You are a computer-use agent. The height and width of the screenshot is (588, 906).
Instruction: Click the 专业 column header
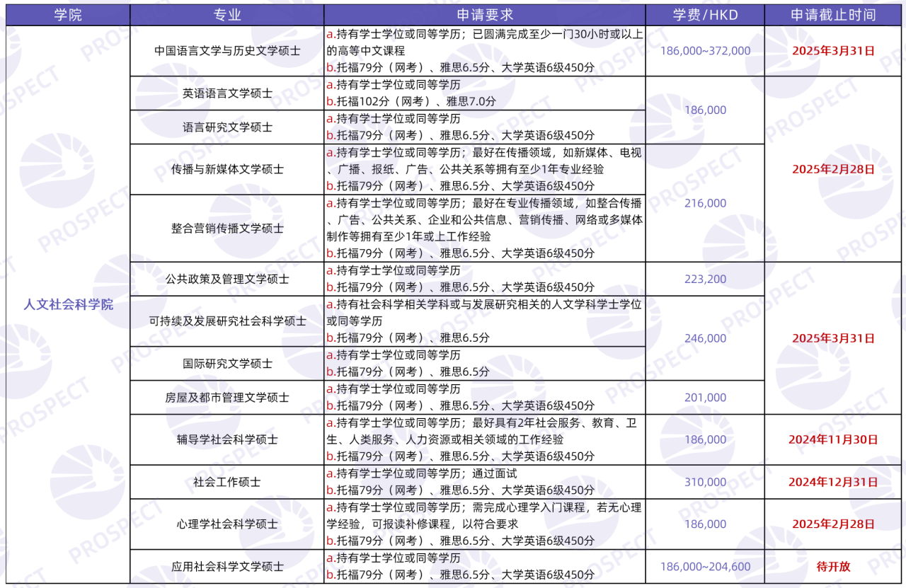(227, 15)
